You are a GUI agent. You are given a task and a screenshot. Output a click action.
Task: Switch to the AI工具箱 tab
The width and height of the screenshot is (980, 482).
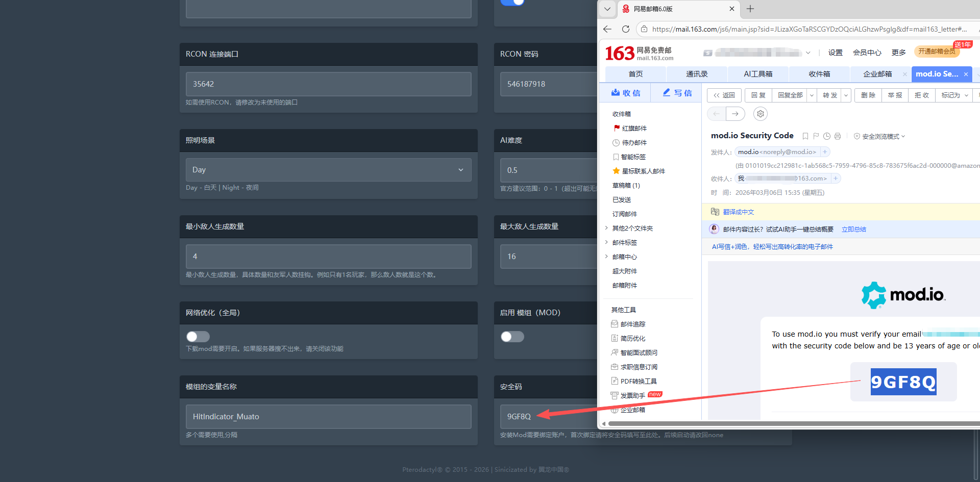pyautogui.click(x=758, y=74)
